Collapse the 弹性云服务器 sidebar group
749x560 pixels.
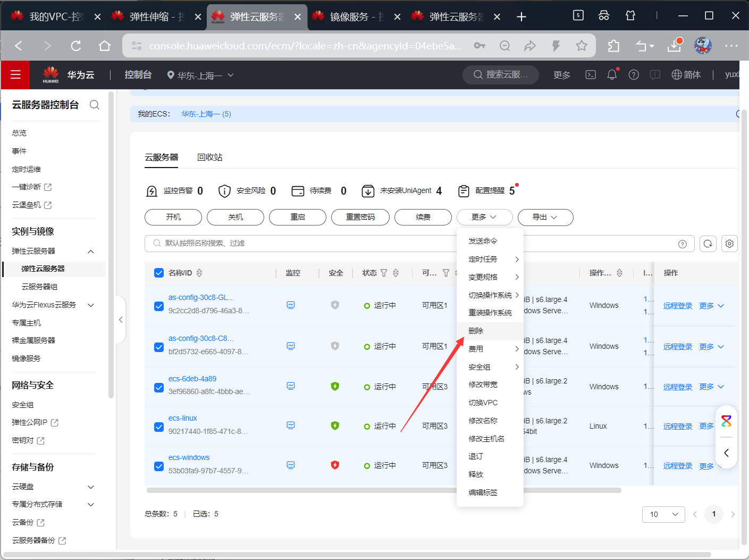click(x=91, y=252)
